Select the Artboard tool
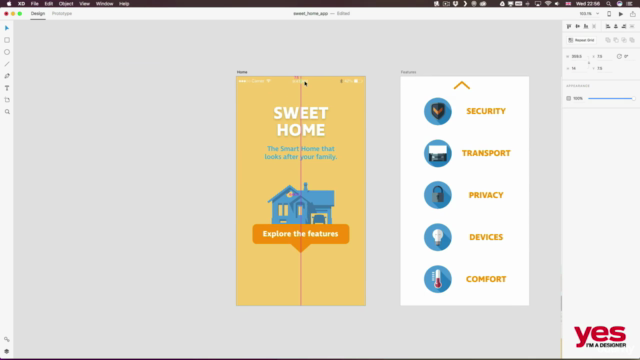This screenshot has width=640, height=360. coord(7,100)
